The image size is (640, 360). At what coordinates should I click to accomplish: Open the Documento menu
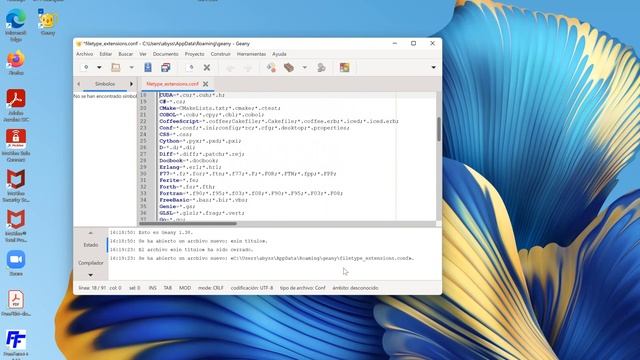[165, 54]
